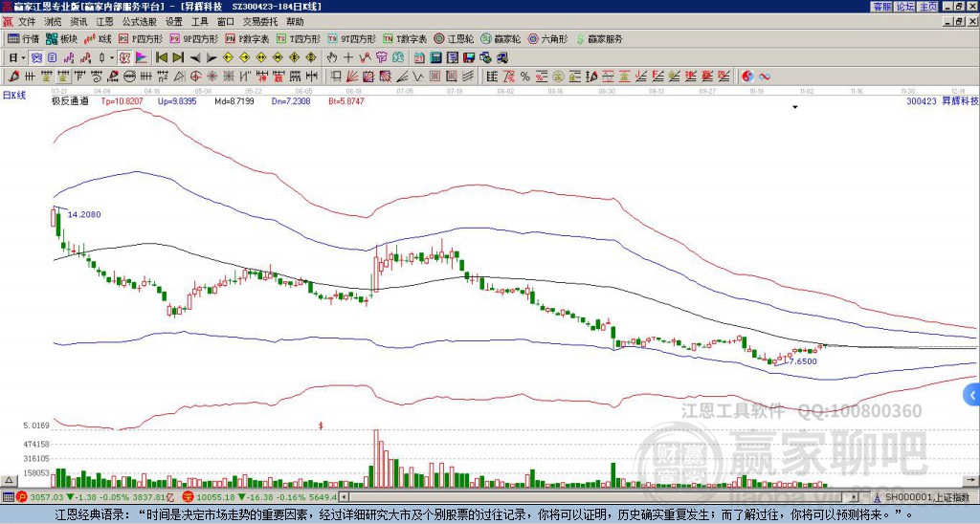Open the 工具 menu

click(199, 22)
